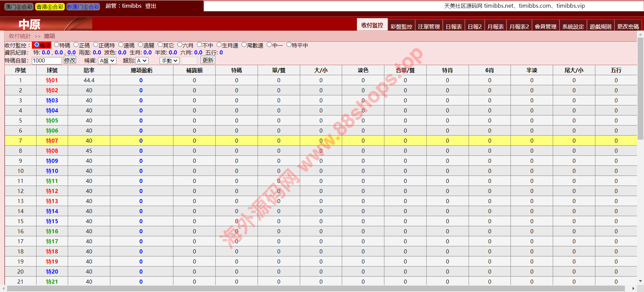Open the 彩盤監控 tab
The width and height of the screenshot is (644, 292).
tap(401, 27)
